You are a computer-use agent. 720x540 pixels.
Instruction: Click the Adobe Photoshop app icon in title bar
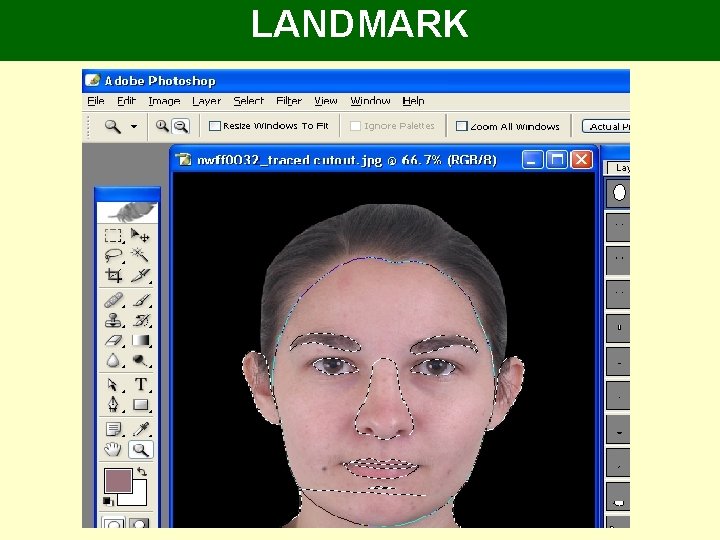coord(93,80)
